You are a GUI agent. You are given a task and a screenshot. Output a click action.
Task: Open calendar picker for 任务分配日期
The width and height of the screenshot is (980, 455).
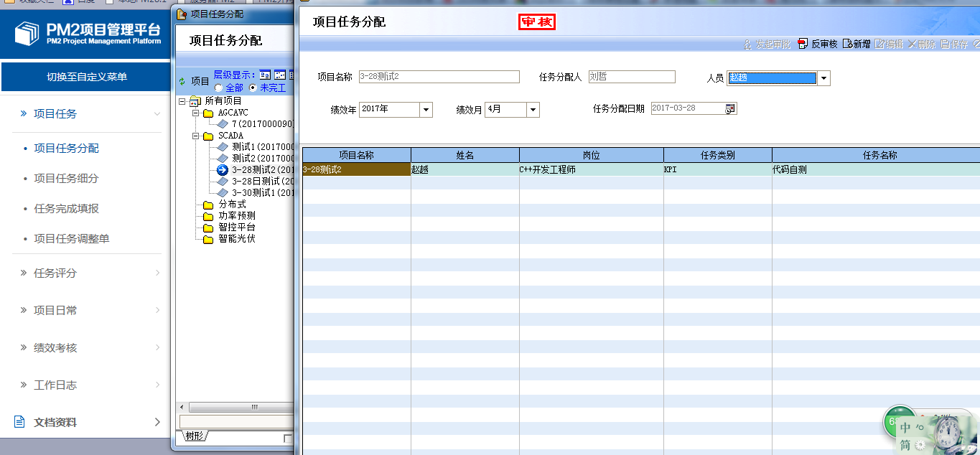(x=730, y=108)
